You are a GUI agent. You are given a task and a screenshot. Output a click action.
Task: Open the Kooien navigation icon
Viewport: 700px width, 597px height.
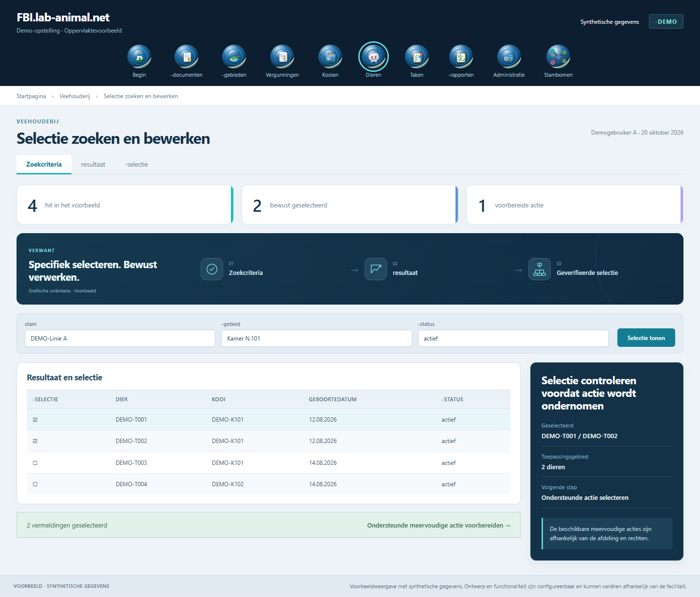click(330, 57)
